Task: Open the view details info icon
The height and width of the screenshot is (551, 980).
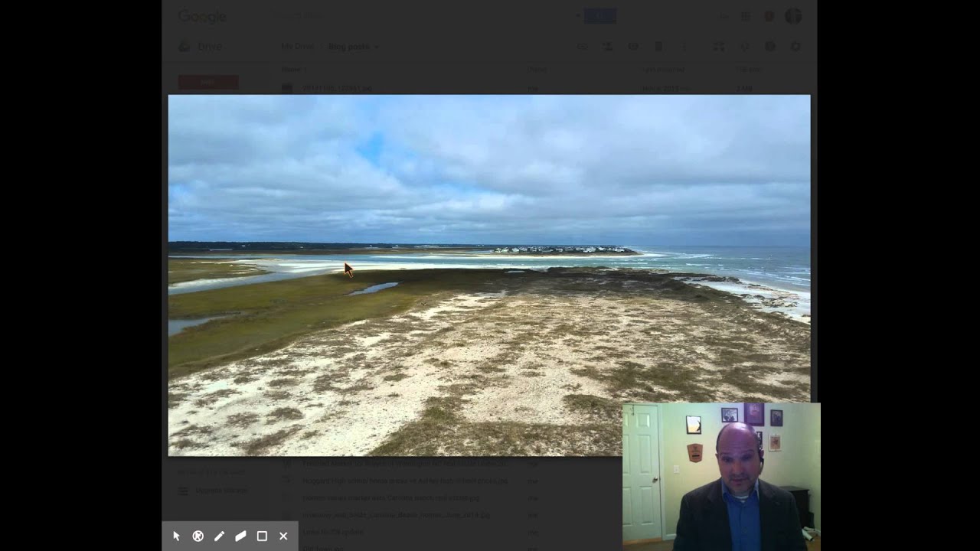Action: coord(770,47)
